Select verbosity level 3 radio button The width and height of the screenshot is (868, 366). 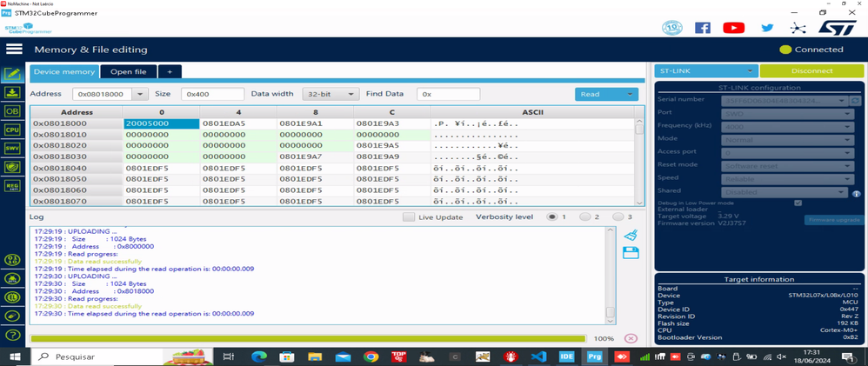618,217
